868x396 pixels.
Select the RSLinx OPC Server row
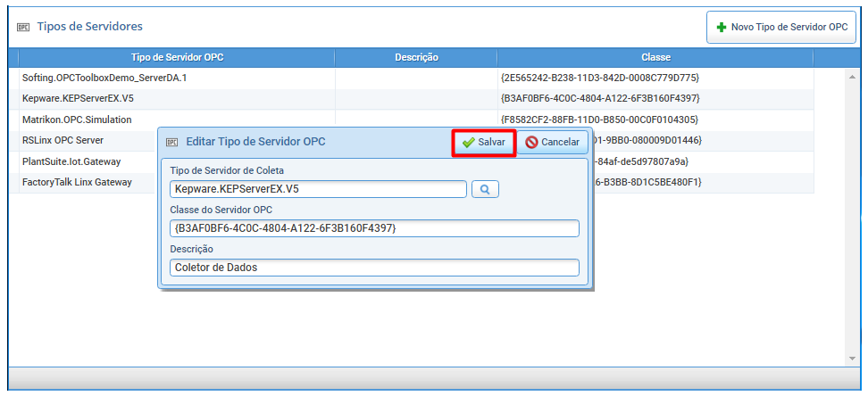click(411, 141)
